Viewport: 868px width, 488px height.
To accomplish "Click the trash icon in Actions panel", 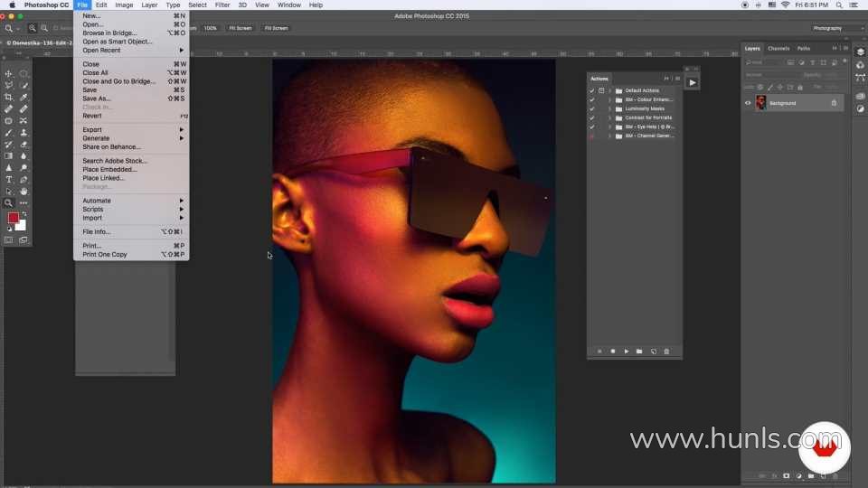I will tap(666, 351).
